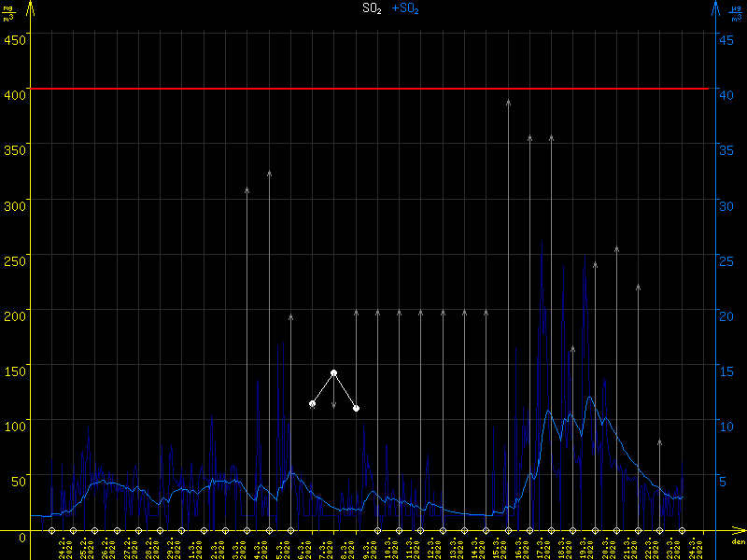Click the blue unit label at top right

737,11
